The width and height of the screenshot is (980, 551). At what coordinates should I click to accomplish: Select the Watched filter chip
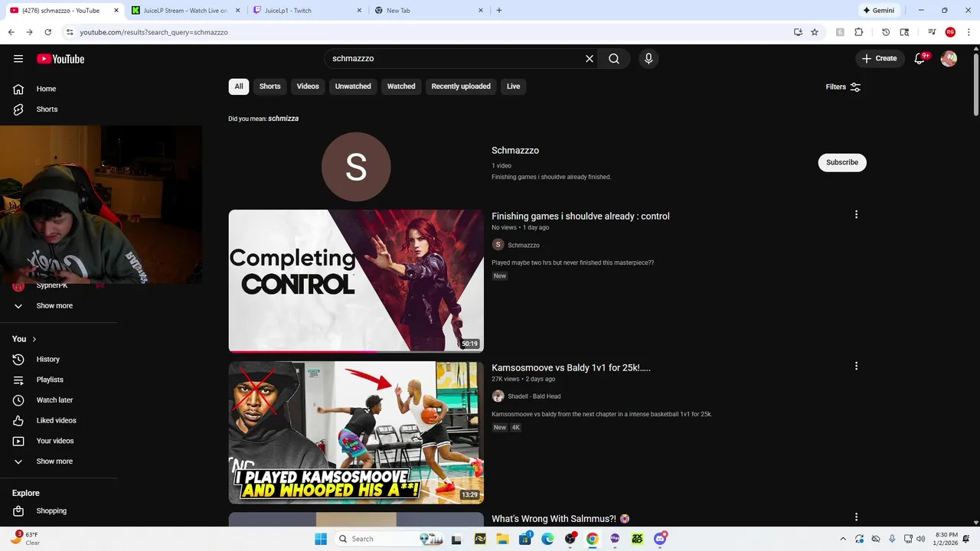pyautogui.click(x=401, y=86)
